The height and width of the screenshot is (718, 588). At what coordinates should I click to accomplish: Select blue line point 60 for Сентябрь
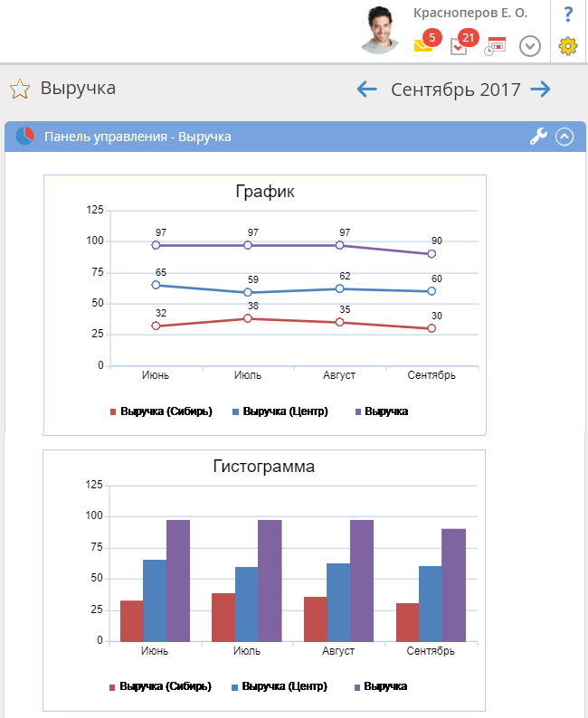coord(432,291)
